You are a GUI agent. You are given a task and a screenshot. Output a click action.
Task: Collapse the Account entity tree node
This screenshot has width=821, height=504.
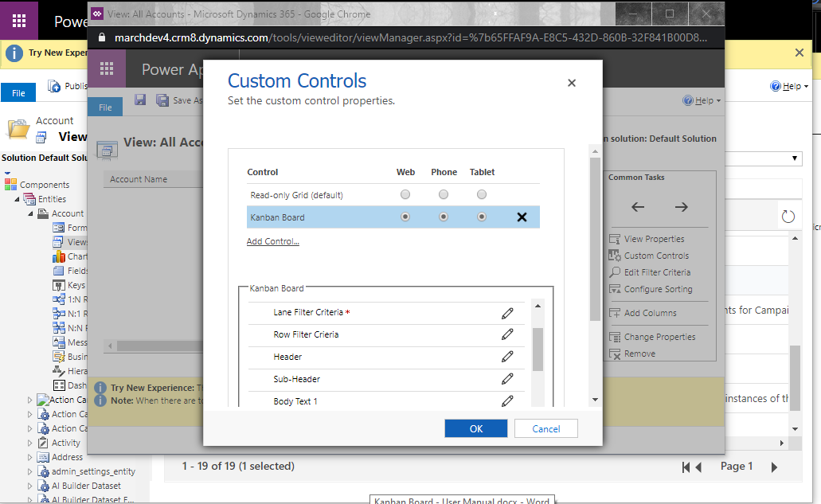click(x=31, y=213)
